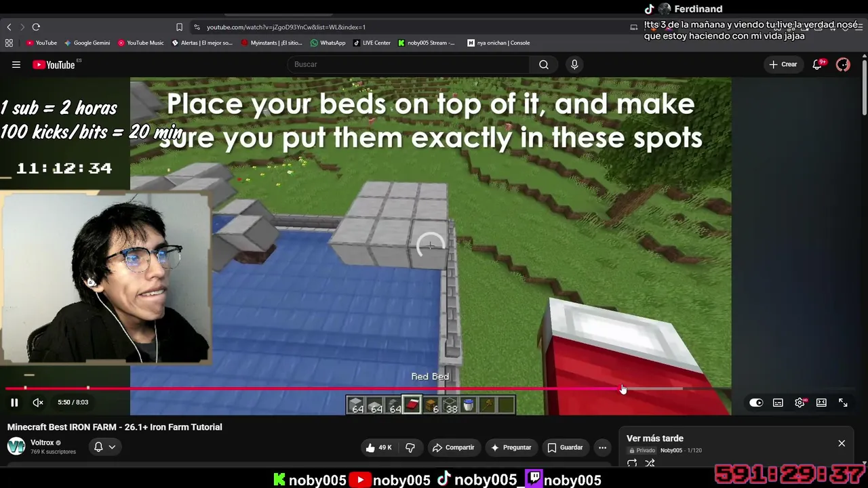Toggle the autoplay switch in the player

pyautogui.click(x=756, y=403)
